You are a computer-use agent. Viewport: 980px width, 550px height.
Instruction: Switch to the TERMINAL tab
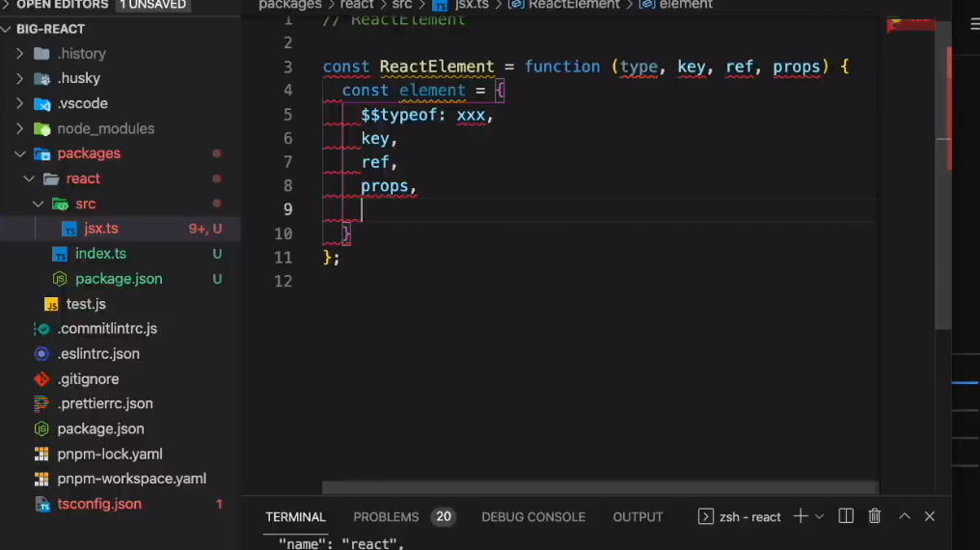[x=295, y=517]
